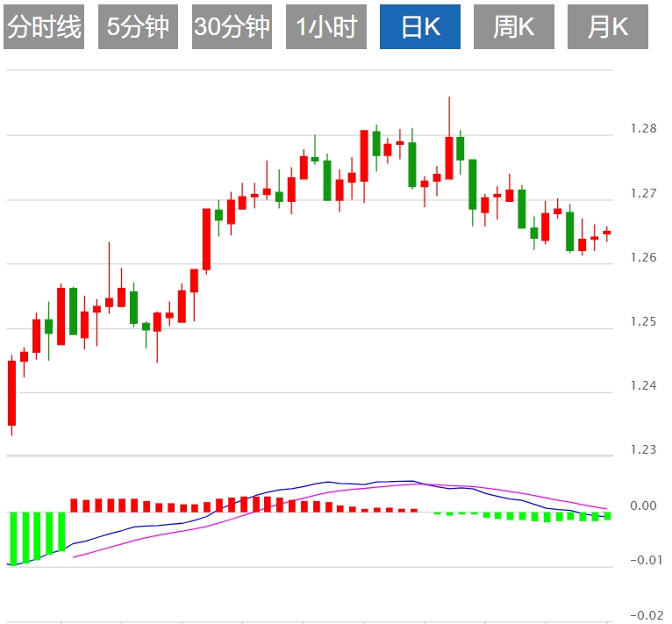Click the first green MACD histogram bar
The height and width of the screenshot is (624, 672).
pyautogui.click(x=13, y=539)
